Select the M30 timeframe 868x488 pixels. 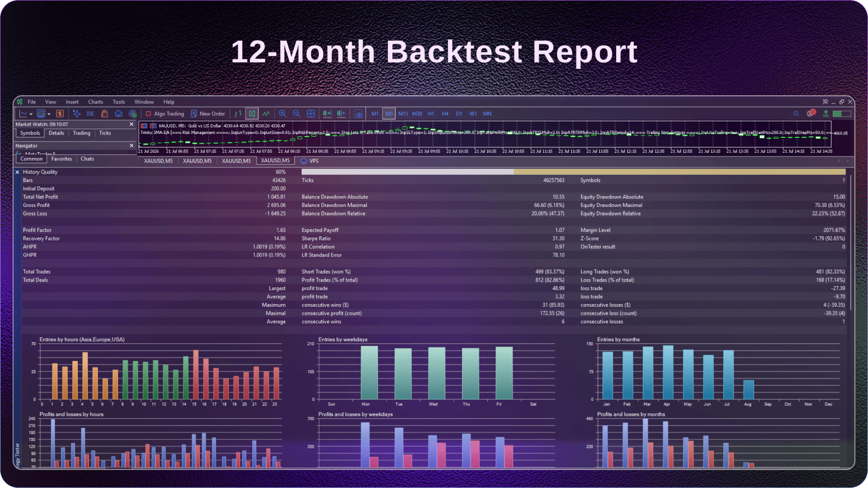pyautogui.click(x=417, y=114)
